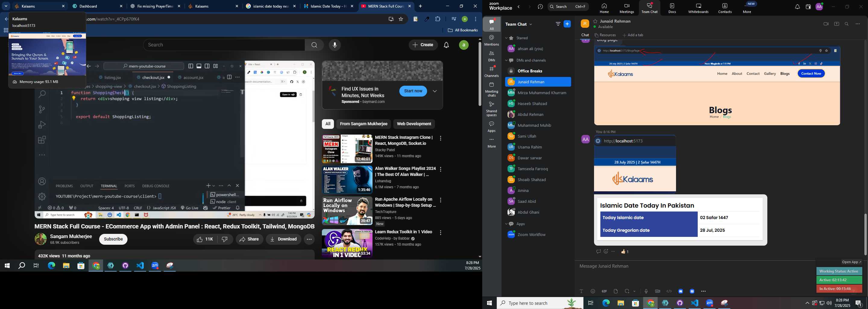Click YouTube Create button
The image size is (868, 309).
(423, 45)
